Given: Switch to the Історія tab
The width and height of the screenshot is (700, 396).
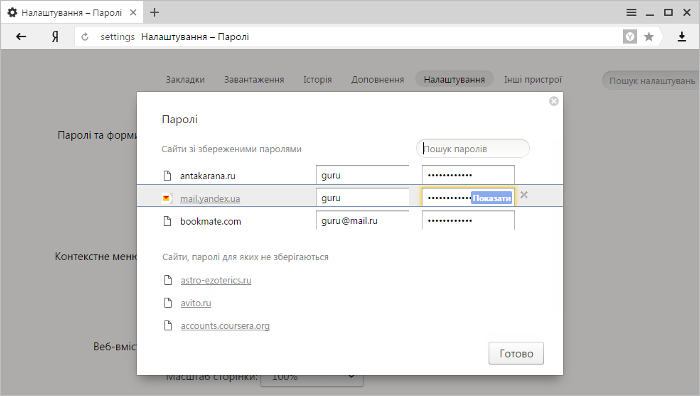Looking at the screenshot, I should click(317, 79).
